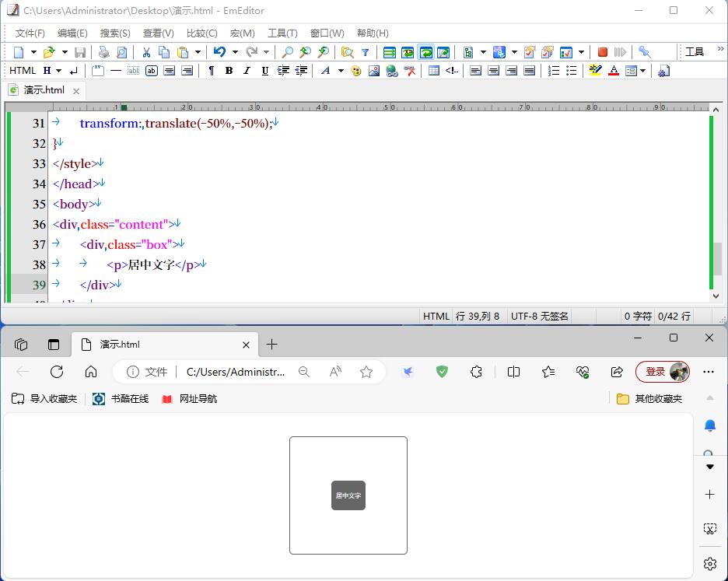Open Edge Settings and more menu
Screen dimensions: 728x581
point(709,372)
